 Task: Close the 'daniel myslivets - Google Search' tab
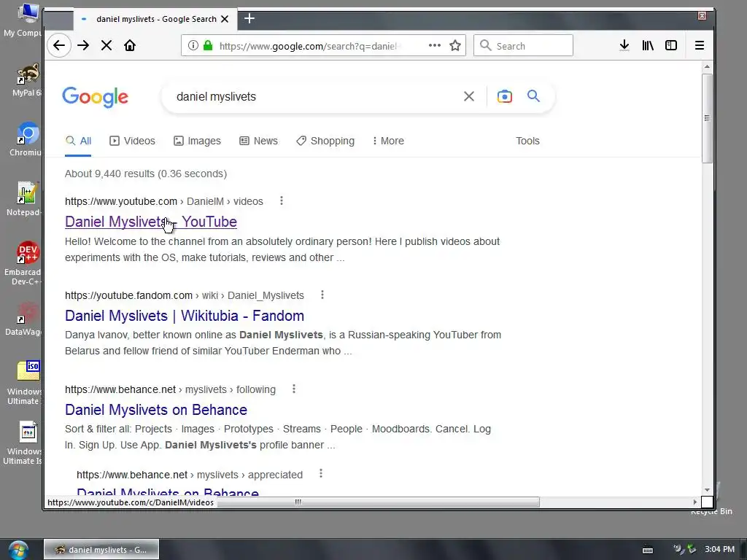pyautogui.click(x=225, y=19)
